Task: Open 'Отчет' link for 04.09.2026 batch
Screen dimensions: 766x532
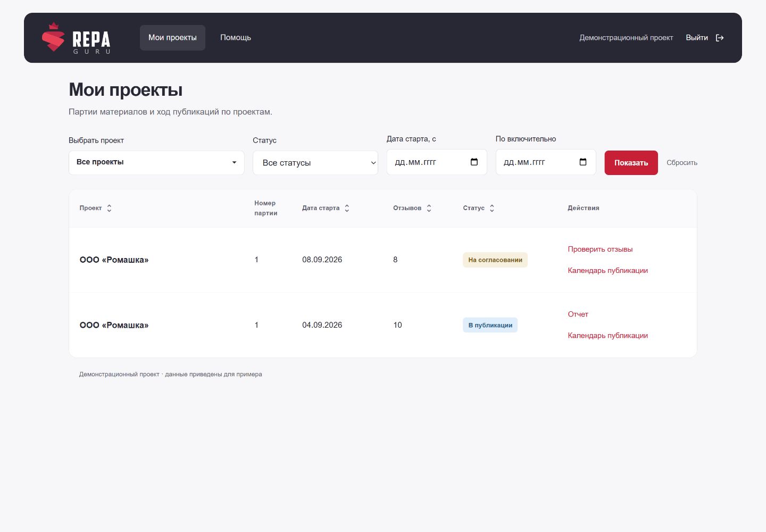Action: tap(578, 314)
